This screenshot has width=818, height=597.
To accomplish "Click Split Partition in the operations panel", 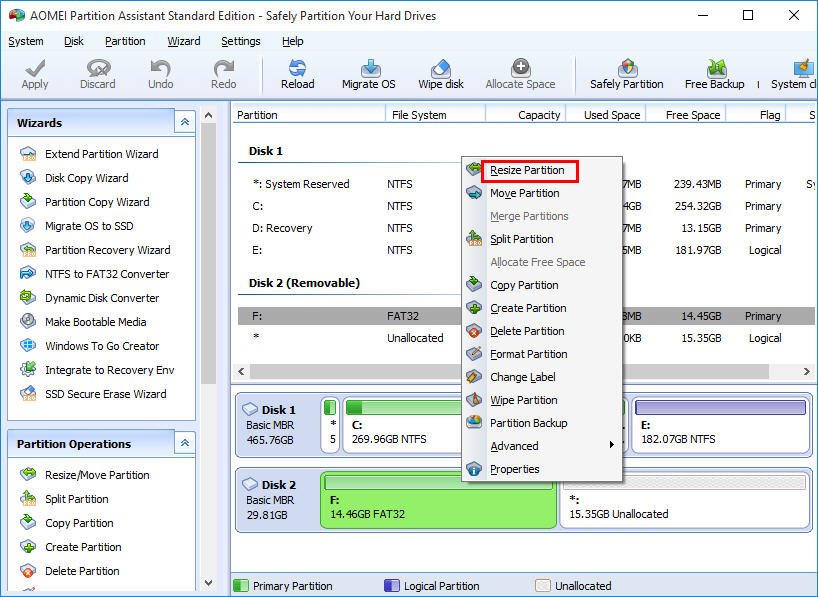I will coord(64,499).
